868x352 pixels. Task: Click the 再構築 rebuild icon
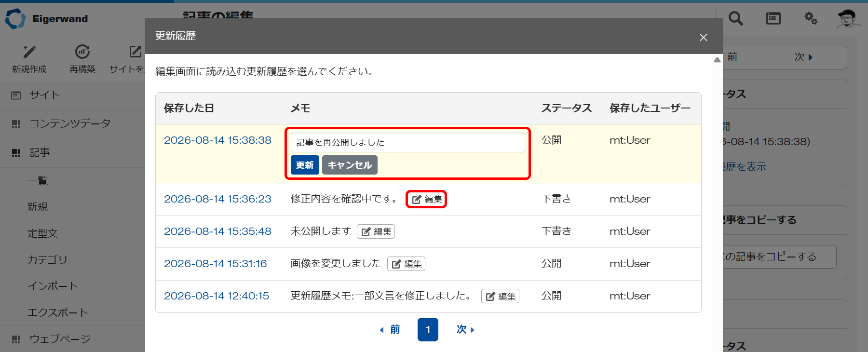point(82,52)
